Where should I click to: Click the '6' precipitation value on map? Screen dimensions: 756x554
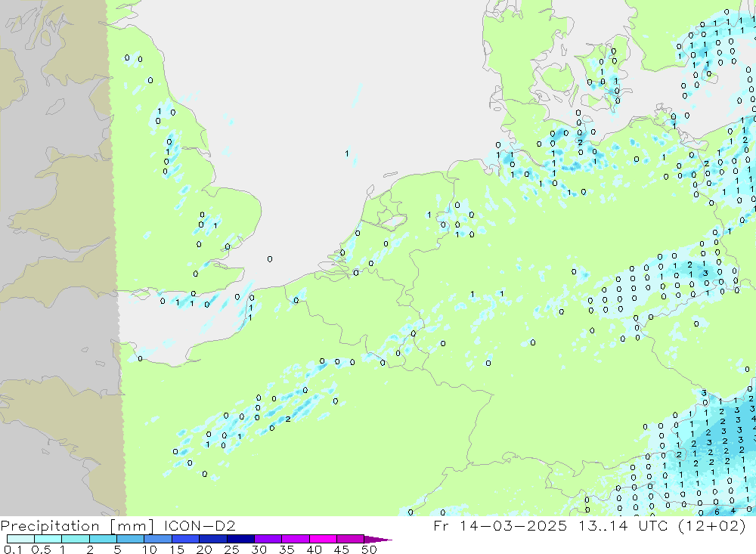(x=717, y=512)
